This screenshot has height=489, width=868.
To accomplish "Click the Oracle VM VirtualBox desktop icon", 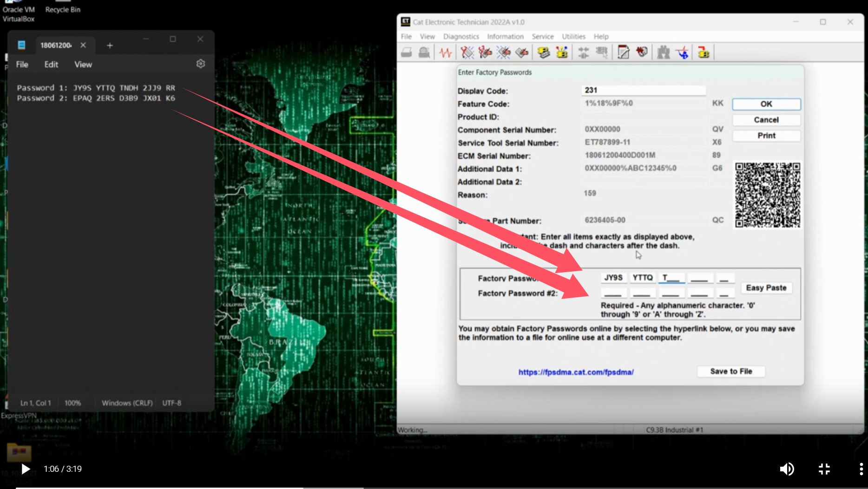I will [x=19, y=12].
